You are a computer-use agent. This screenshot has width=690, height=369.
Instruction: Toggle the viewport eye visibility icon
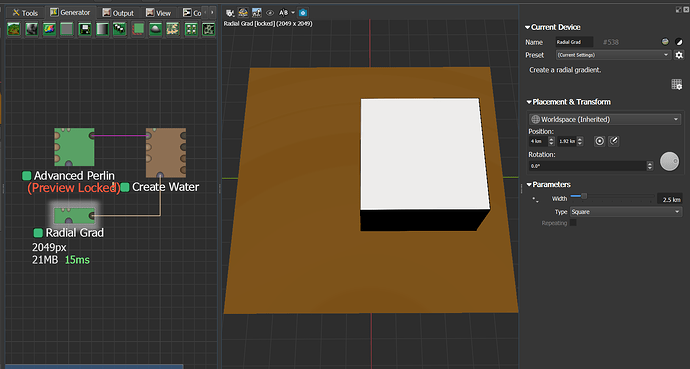pyautogui.click(x=270, y=13)
